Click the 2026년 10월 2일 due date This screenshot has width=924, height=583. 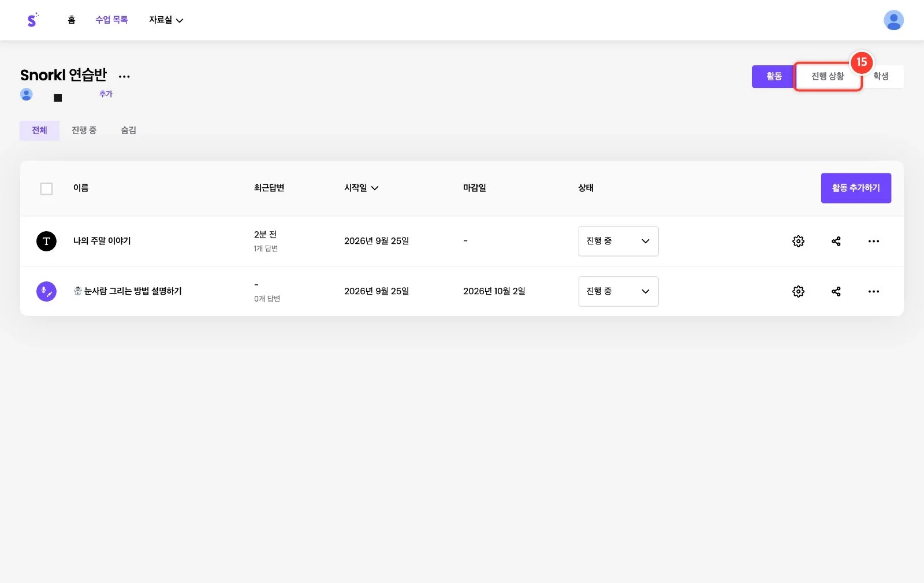(494, 291)
